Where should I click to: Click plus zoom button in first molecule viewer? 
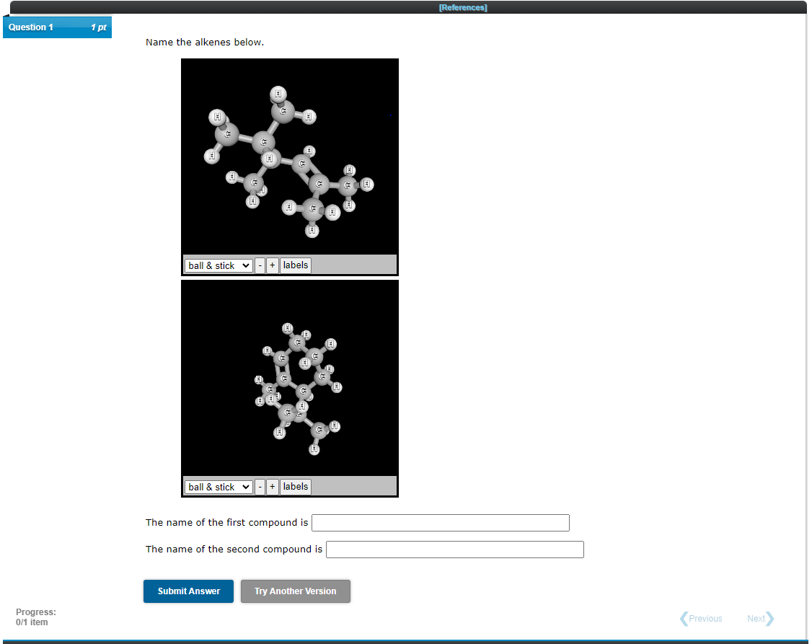273,265
